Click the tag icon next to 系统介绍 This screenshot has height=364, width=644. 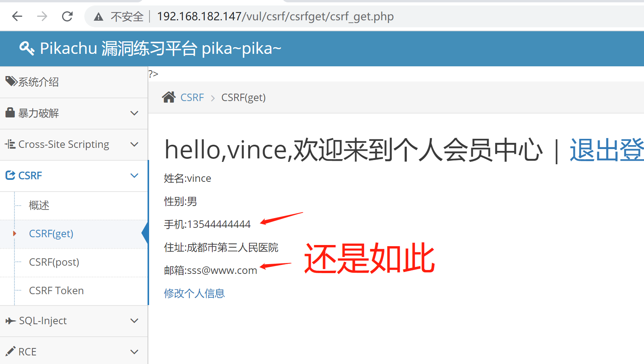[x=11, y=81]
